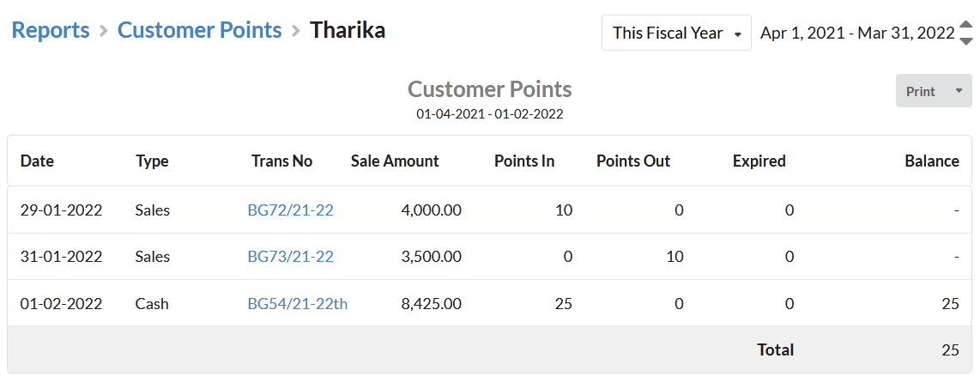Click the Points Out column header

(x=633, y=161)
